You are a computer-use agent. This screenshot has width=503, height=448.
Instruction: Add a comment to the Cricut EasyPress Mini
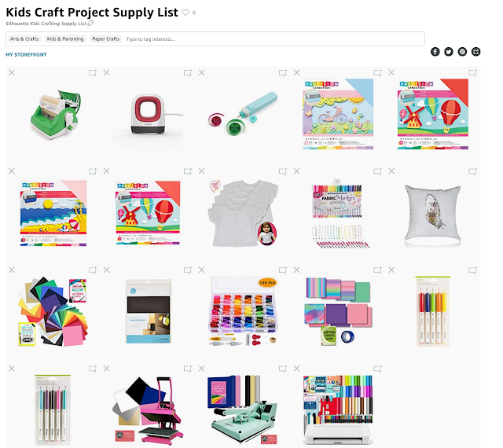pos(188,73)
